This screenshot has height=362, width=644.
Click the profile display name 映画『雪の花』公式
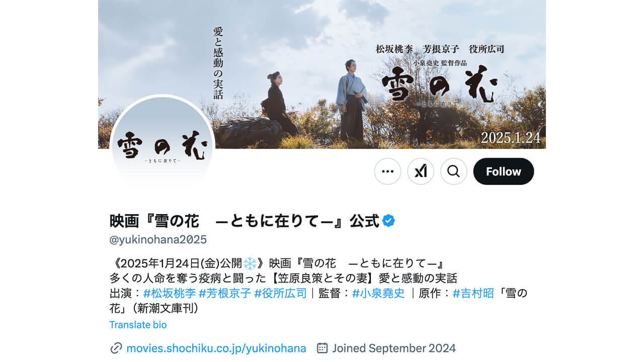(245, 221)
